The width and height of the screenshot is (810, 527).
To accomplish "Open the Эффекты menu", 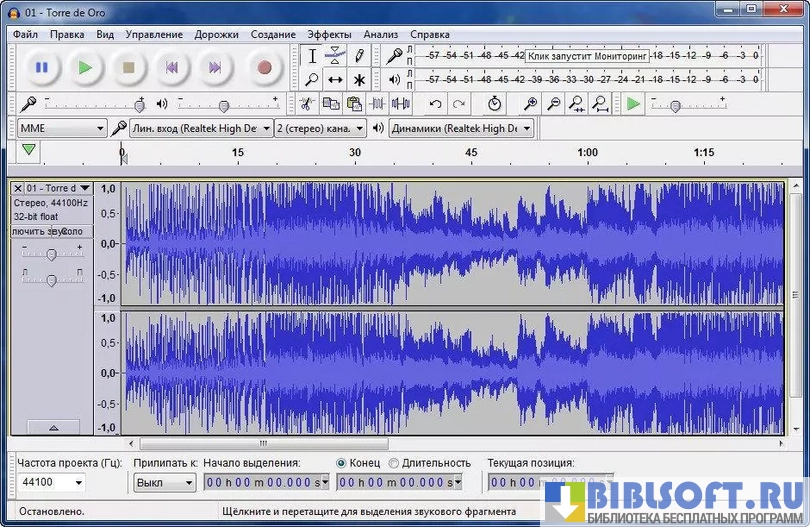I will pyautogui.click(x=329, y=34).
